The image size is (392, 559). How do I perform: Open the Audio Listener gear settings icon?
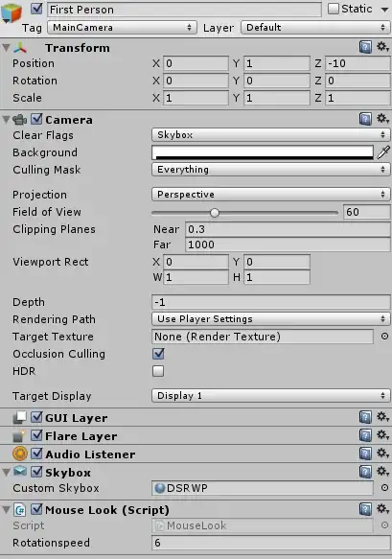click(382, 454)
